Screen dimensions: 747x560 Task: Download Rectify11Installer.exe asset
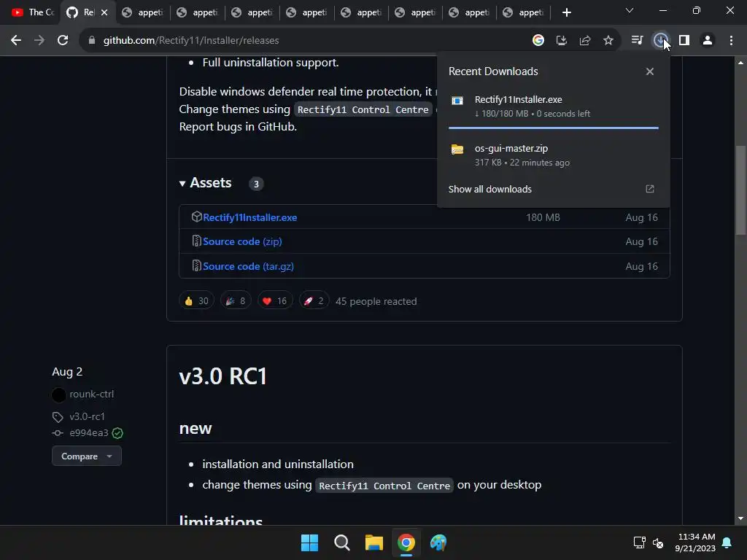tap(249, 217)
